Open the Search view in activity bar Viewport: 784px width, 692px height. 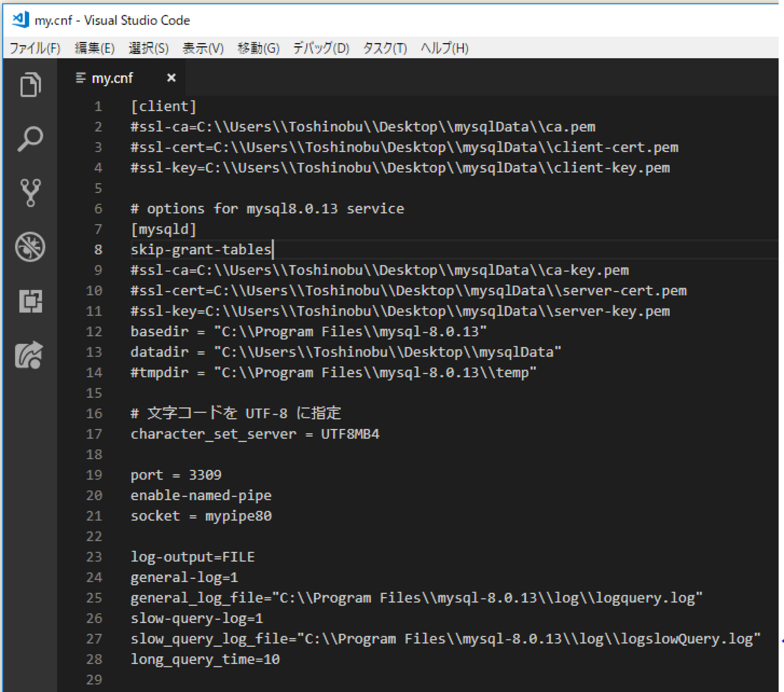click(30, 139)
